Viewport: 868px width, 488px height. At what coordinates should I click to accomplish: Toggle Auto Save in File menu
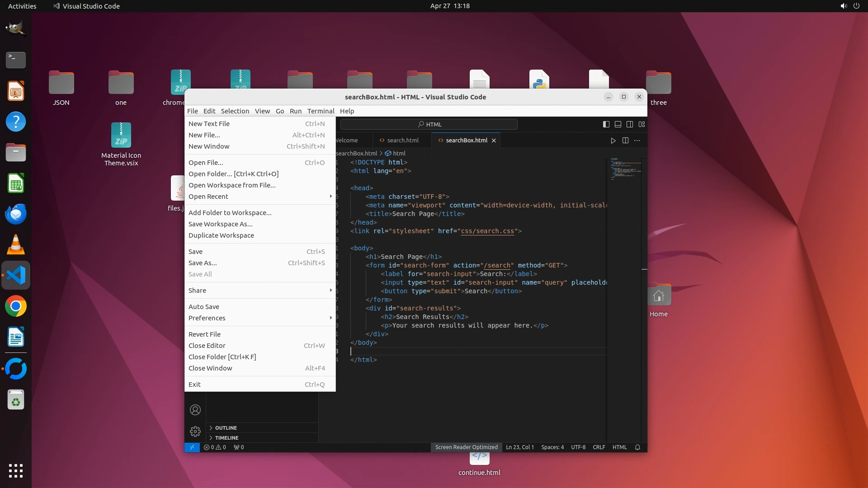point(204,307)
